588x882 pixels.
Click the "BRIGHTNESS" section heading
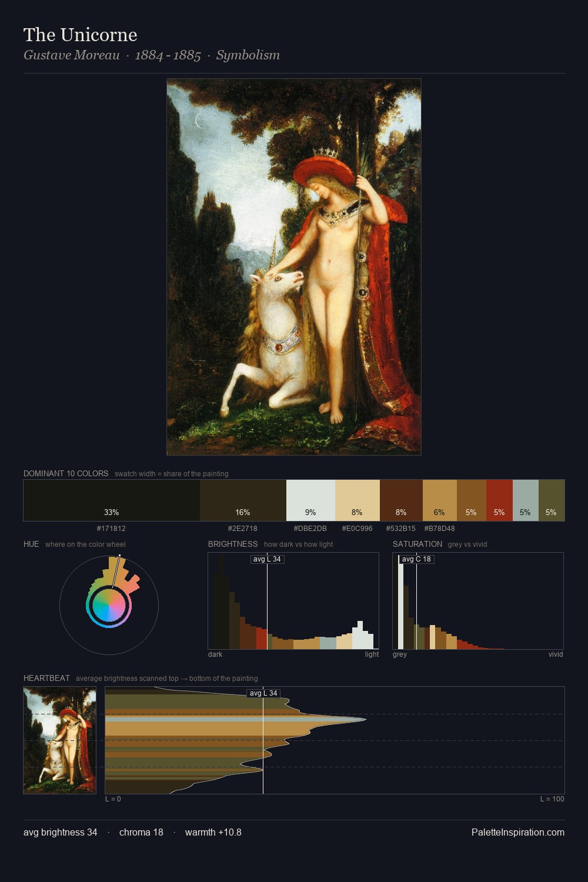point(233,544)
